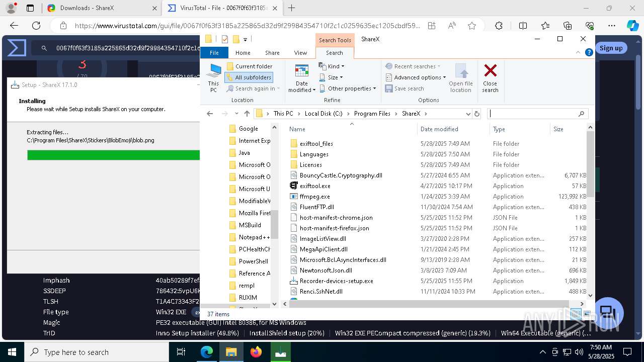Select the Search ribbon tab

pos(334,53)
